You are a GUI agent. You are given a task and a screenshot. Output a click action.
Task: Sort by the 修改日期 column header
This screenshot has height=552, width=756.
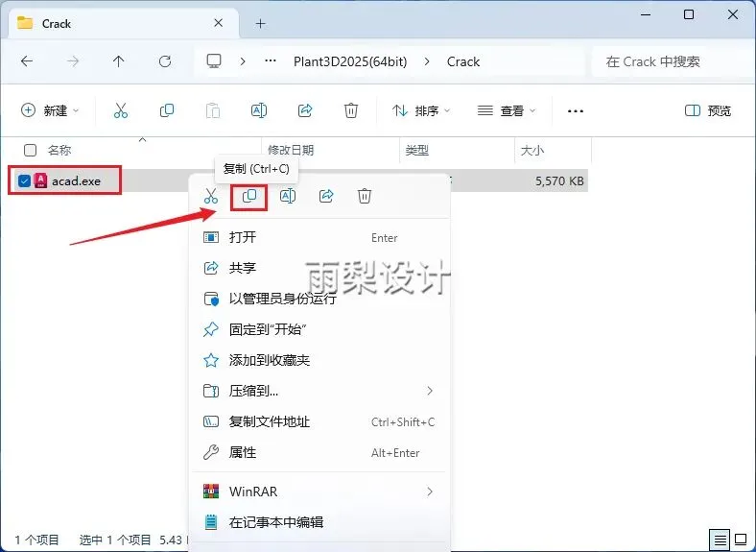point(291,150)
